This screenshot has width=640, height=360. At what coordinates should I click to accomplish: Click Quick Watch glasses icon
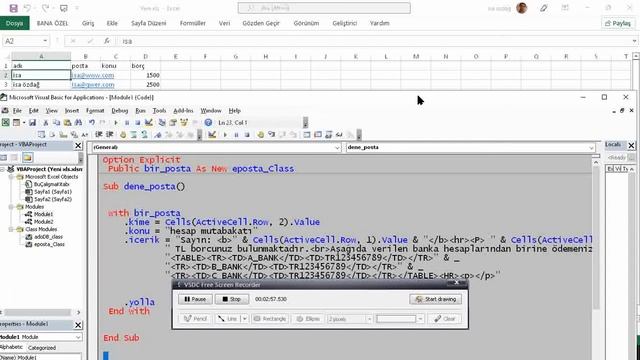tap(339, 134)
